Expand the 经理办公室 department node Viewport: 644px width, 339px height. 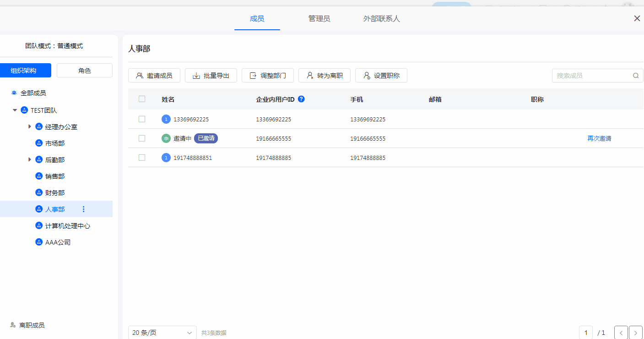point(30,126)
